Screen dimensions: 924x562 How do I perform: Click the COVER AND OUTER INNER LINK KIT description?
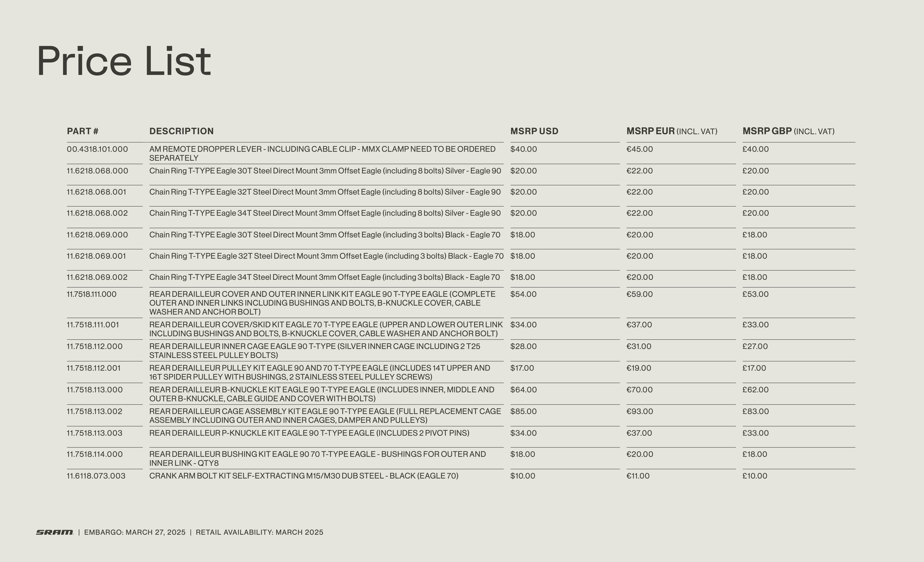322,303
